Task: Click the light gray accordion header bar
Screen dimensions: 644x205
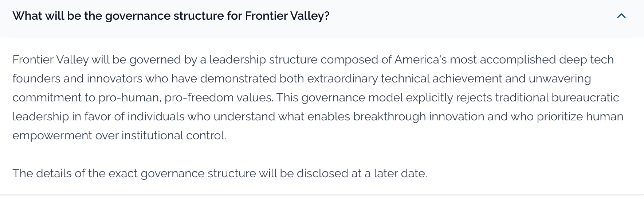Action: [322, 19]
